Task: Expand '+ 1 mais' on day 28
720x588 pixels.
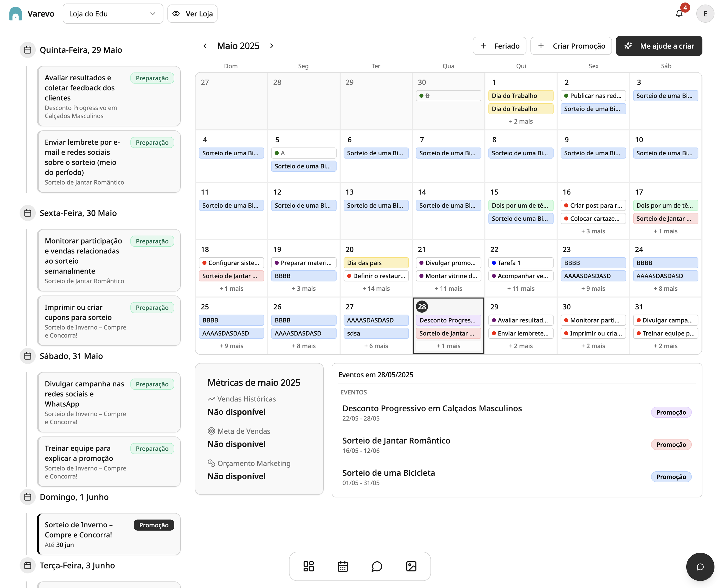Action: [x=448, y=346]
